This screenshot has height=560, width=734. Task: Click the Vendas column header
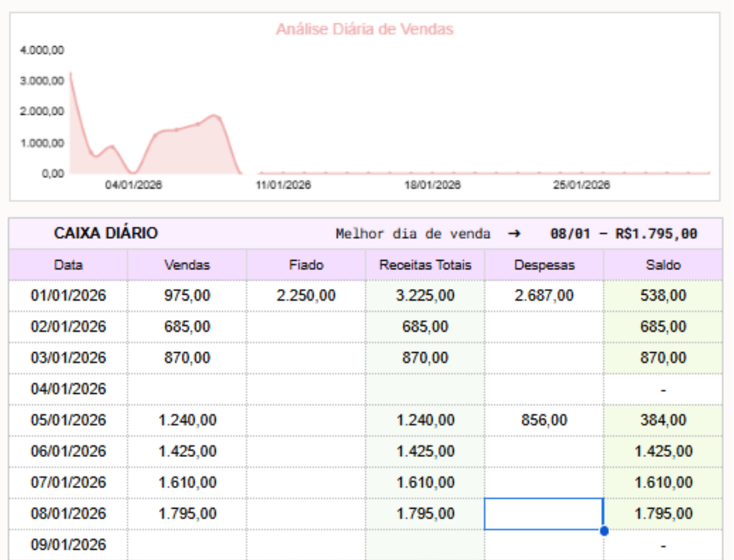[187, 265]
